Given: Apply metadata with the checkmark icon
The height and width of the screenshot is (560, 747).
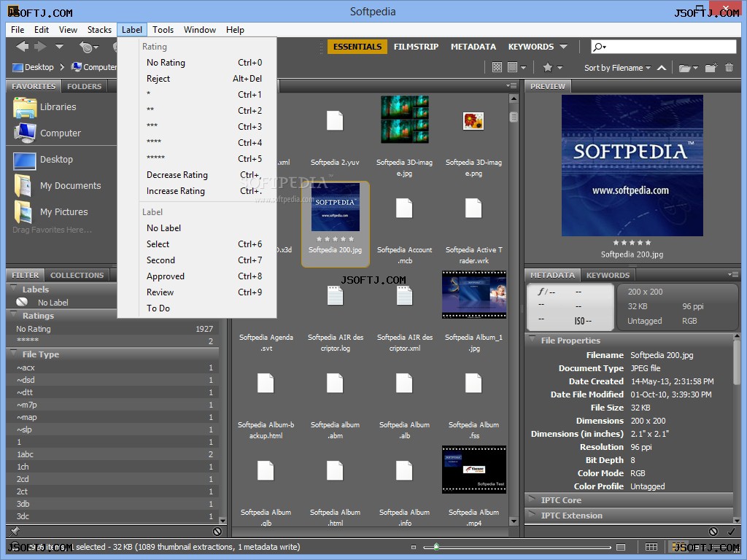Looking at the screenshot, I should [731, 532].
